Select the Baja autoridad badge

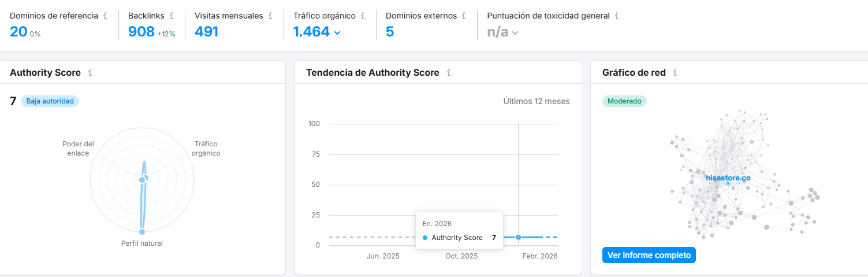(x=50, y=101)
